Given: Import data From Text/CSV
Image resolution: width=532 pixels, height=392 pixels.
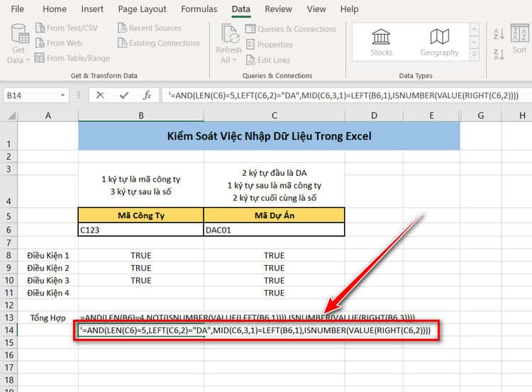Looking at the screenshot, I should 67,28.
